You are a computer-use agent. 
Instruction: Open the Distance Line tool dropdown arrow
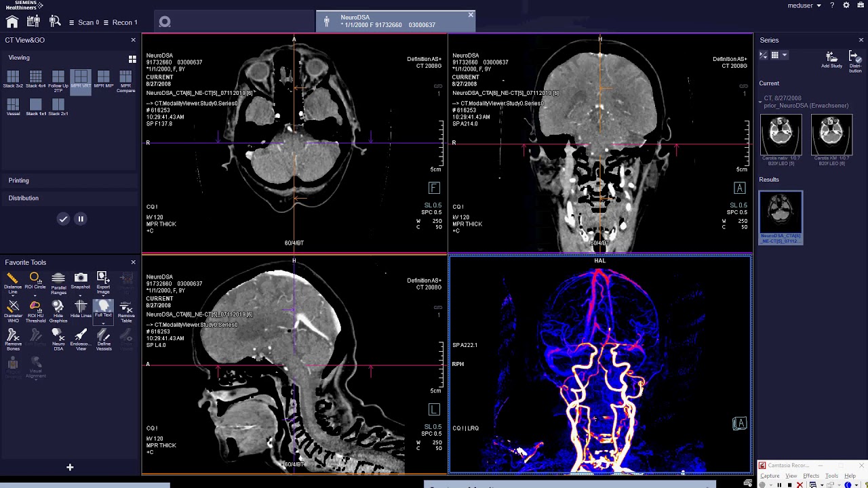pos(12,295)
